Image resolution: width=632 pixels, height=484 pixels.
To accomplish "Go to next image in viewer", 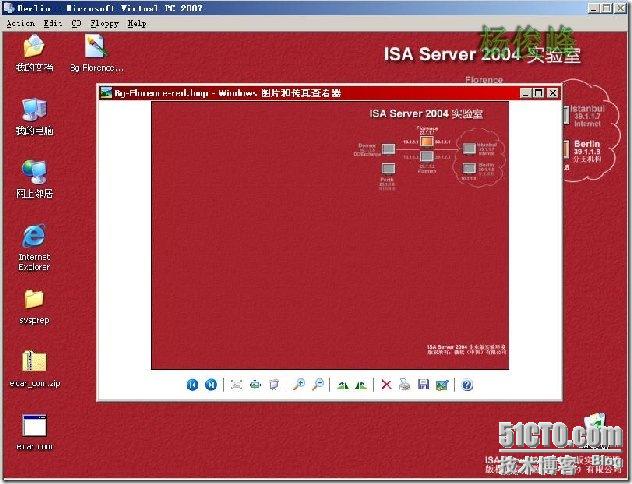I will pos(211,385).
